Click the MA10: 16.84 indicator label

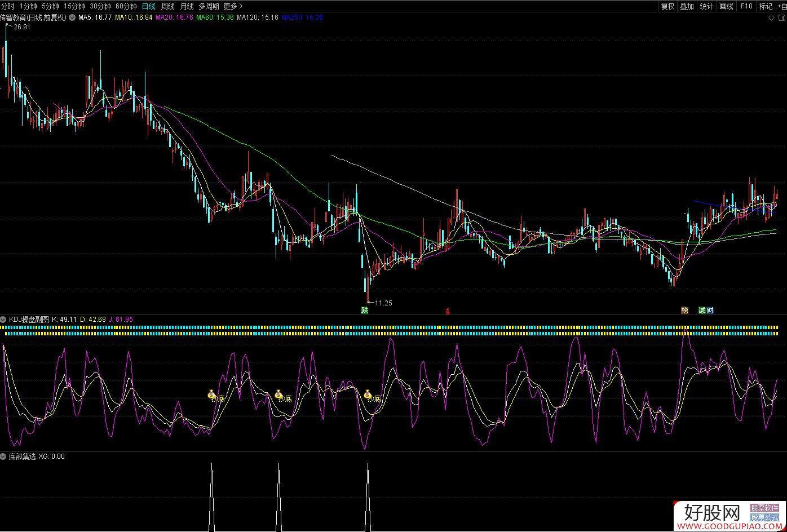134,17
